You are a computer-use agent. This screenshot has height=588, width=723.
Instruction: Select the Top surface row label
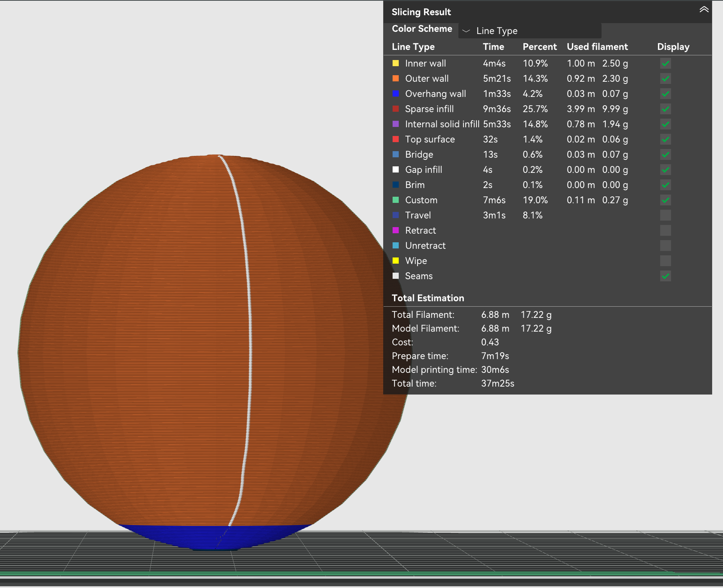[x=430, y=139]
